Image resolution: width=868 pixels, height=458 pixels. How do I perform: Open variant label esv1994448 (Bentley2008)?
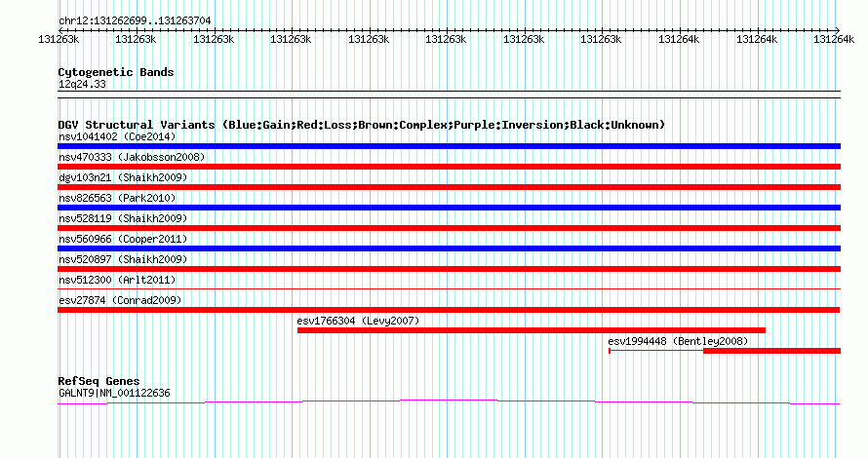pyautogui.click(x=678, y=341)
